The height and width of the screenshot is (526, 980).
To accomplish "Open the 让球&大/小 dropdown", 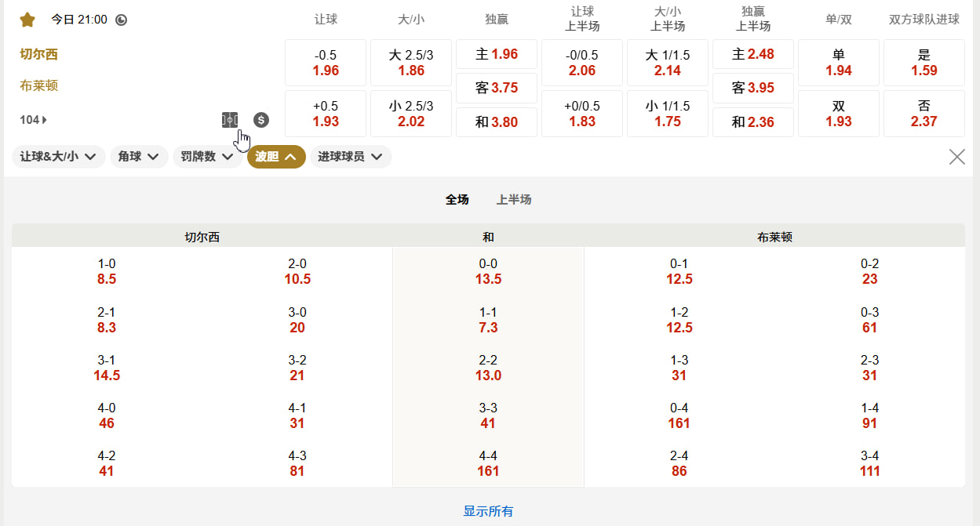I will click(x=59, y=157).
